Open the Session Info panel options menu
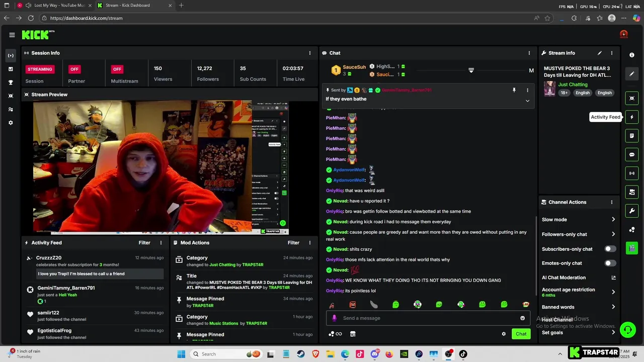 tap(310, 53)
